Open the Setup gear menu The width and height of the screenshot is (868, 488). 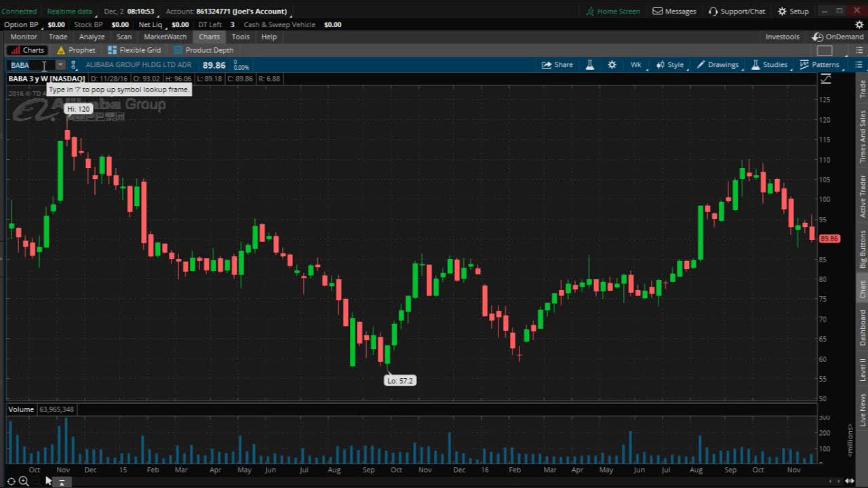click(x=793, y=11)
